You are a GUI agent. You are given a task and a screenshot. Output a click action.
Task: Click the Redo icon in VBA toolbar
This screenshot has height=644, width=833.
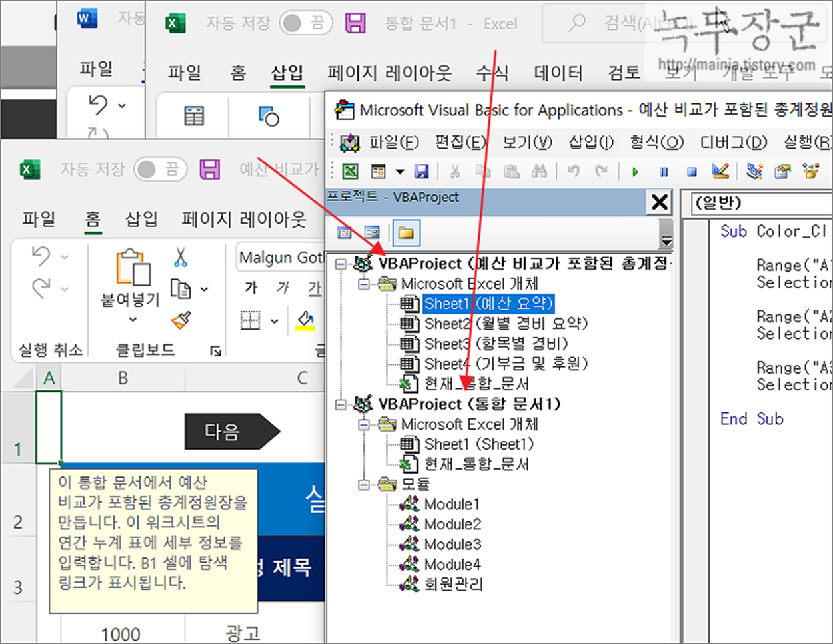601,172
